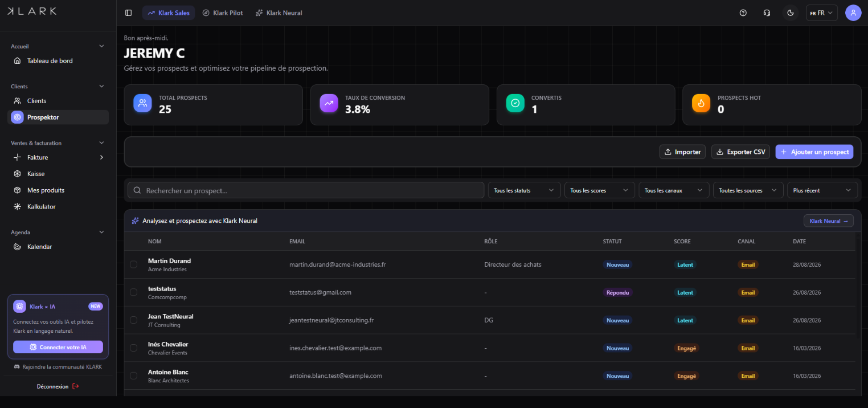Select checkbox for Antoine Blanc
This screenshot has height=408, width=868.
[x=133, y=376]
